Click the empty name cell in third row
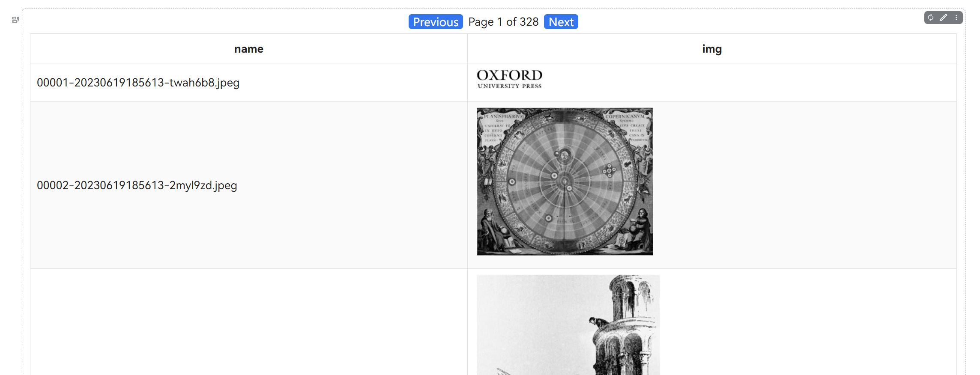 pos(249,322)
